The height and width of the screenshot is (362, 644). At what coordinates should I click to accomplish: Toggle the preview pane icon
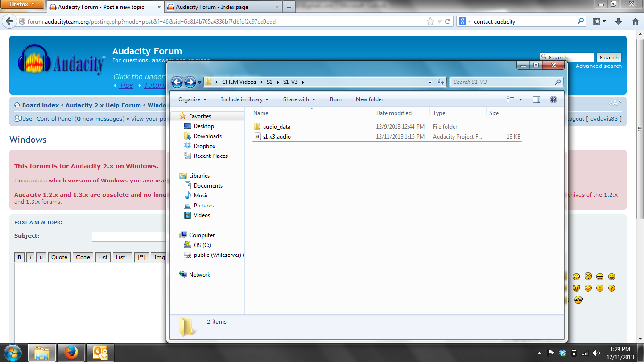click(x=537, y=99)
